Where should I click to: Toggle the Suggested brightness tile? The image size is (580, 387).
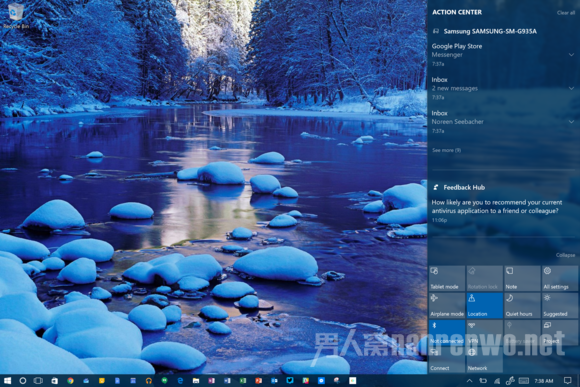coord(560,306)
